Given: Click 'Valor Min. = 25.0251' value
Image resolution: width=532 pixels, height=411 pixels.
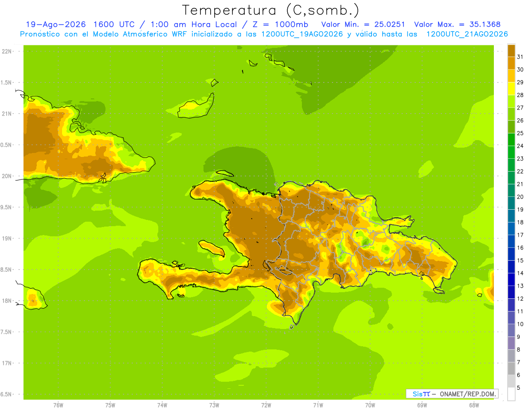Looking at the screenshot, I should coord(363,24).
